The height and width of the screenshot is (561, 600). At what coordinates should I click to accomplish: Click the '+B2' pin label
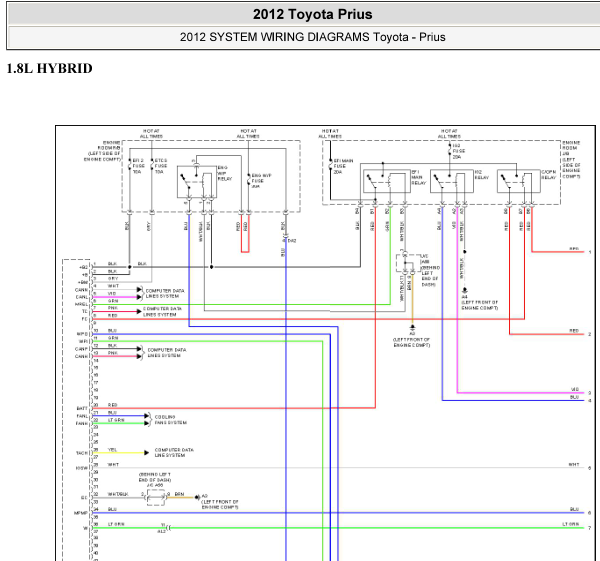(x=83, y=267)
